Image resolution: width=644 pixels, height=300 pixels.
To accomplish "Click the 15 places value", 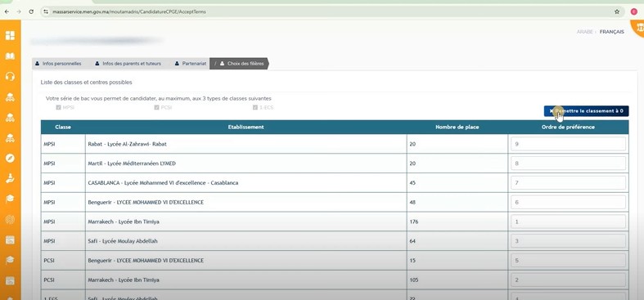I will [412, 261].
